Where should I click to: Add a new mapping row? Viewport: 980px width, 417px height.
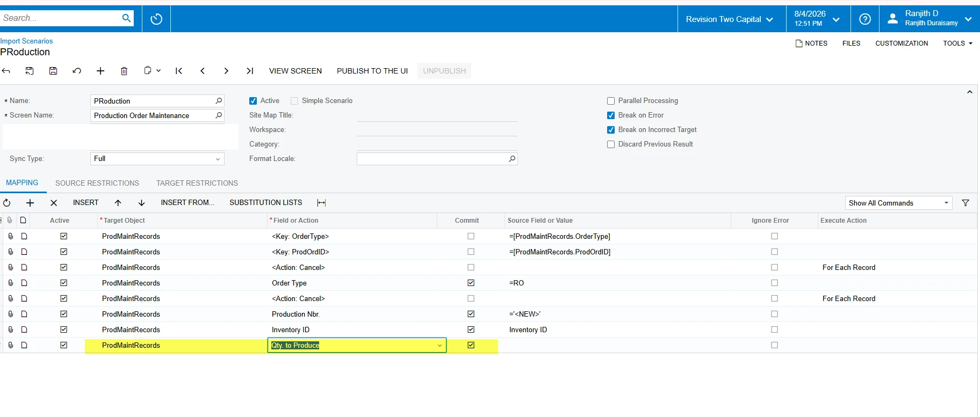click(30, 203)
